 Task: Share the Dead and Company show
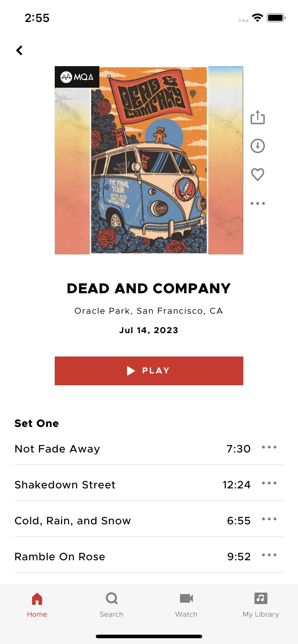coord(258,118)
